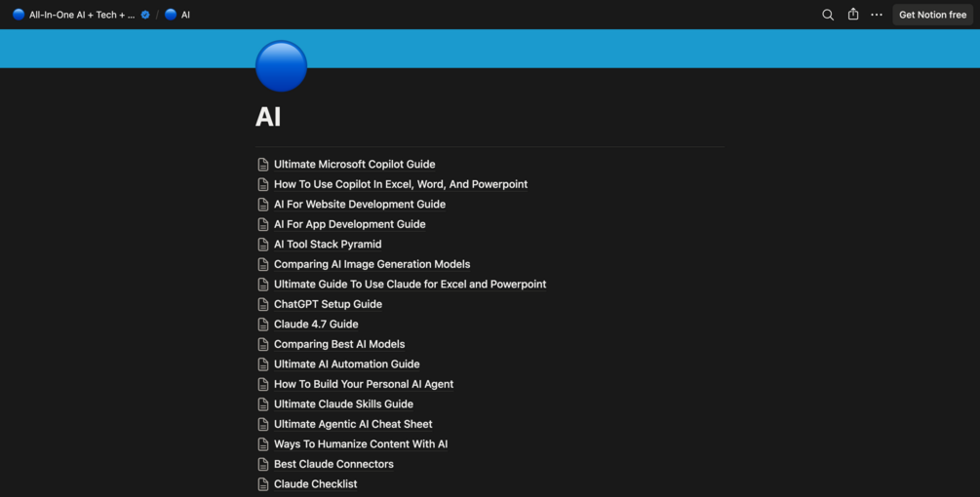Image resolution: width=980 pixels, height=497 pixels.
Task: Open Ultimate Microsoft Copilot Guide page
Action: 354,165
